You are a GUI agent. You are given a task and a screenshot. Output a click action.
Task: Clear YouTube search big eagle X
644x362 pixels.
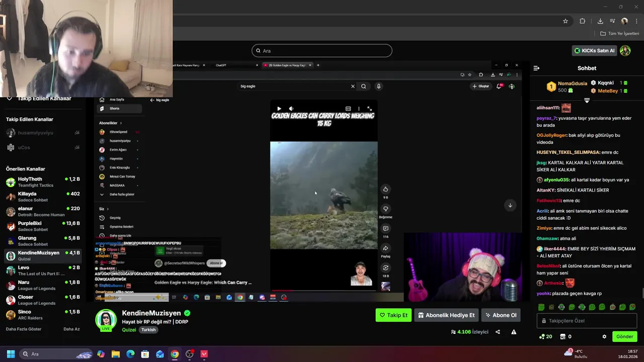(353, 86)
